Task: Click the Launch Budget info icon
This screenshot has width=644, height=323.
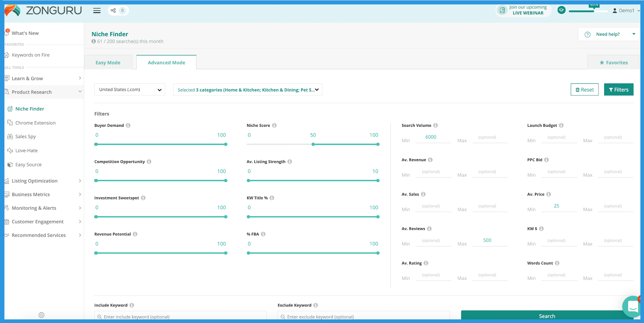Action: click(x=561, y=125)
